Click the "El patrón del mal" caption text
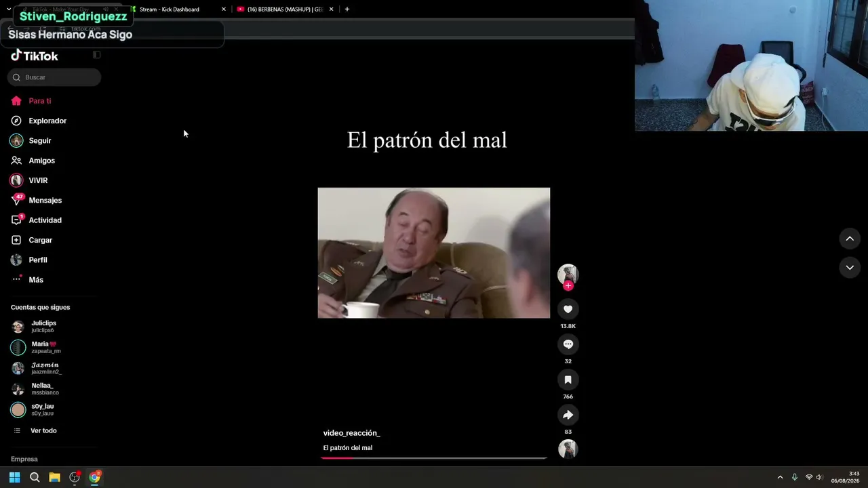The width and height of the screenshot is (868, 488). (348, 448)
